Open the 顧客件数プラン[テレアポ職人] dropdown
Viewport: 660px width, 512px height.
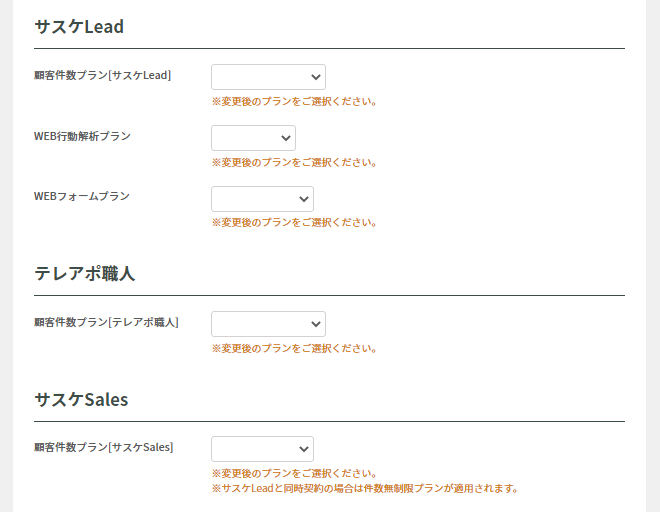(x=268, y=324)
